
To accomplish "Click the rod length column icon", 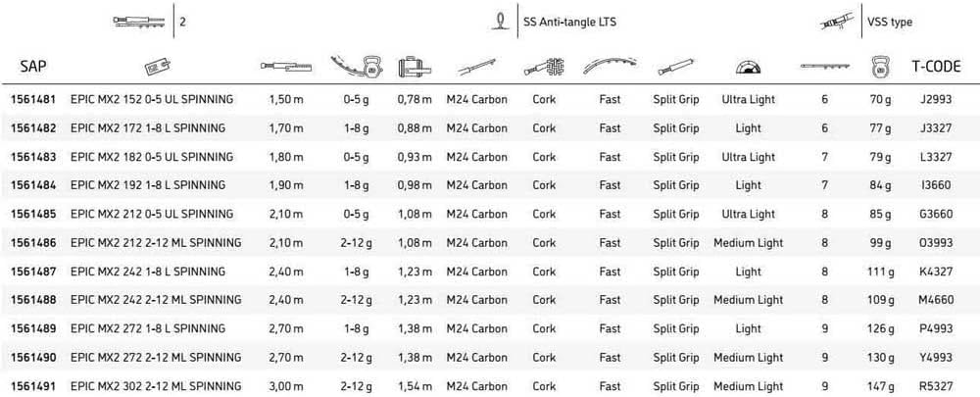I will [x=286, y=67].
